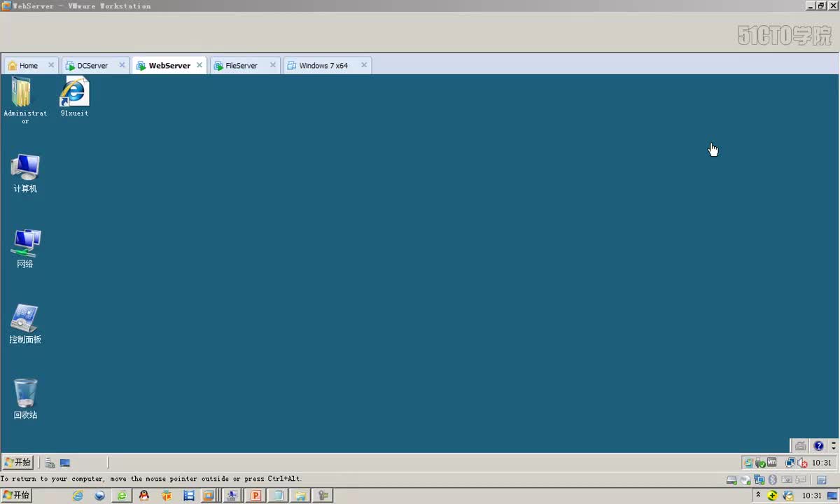Click the muted volume icon in guest tray
This screenshot has height=504, width=840.
[x=802, y=463]
